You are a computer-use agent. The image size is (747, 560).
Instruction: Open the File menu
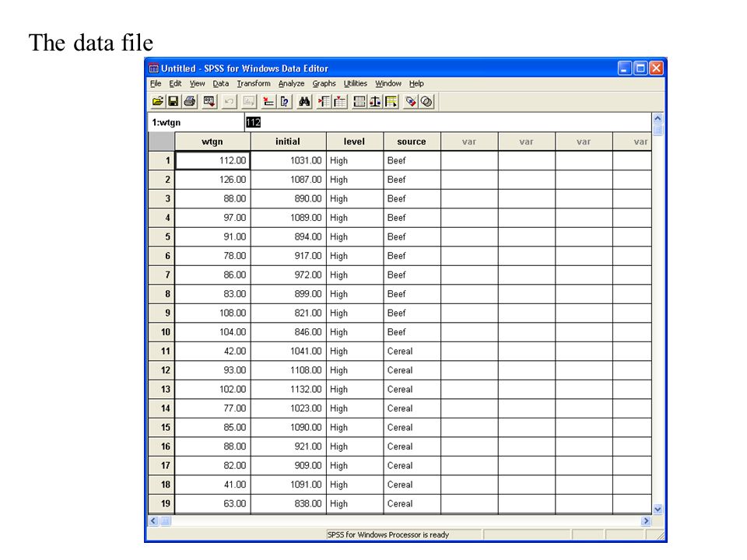click(156, 84)
